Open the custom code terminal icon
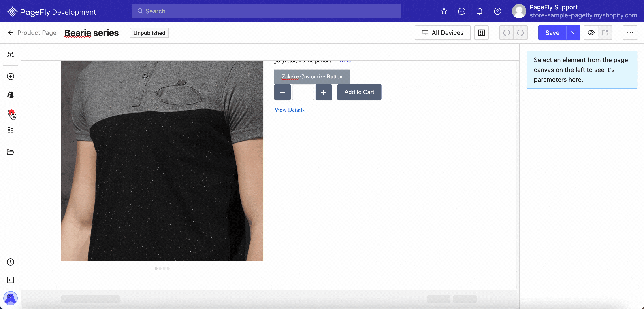Viewport: 644px width, 309px height. click(11, 280)
